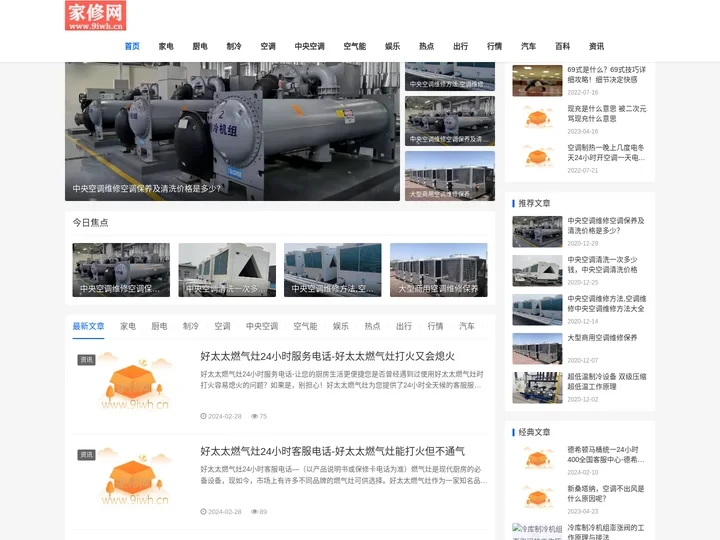Switch to the 最新文章 tab
720x540 pixels.
[88, 326]
